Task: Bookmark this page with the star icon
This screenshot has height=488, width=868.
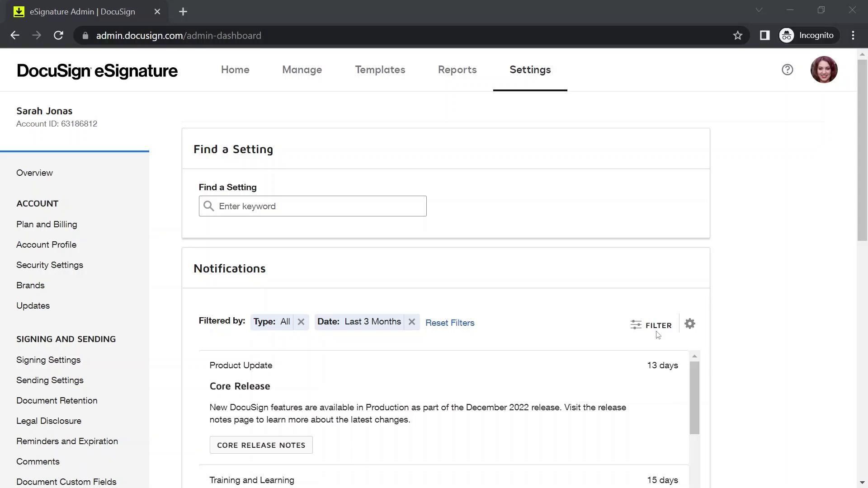Action: click(737, 36)
